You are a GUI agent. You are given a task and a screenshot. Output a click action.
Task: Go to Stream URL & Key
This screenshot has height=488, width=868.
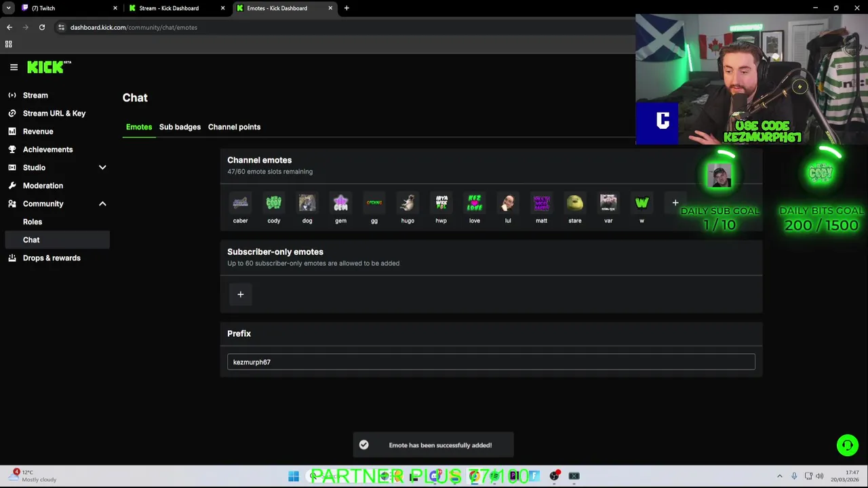point(56,113)
